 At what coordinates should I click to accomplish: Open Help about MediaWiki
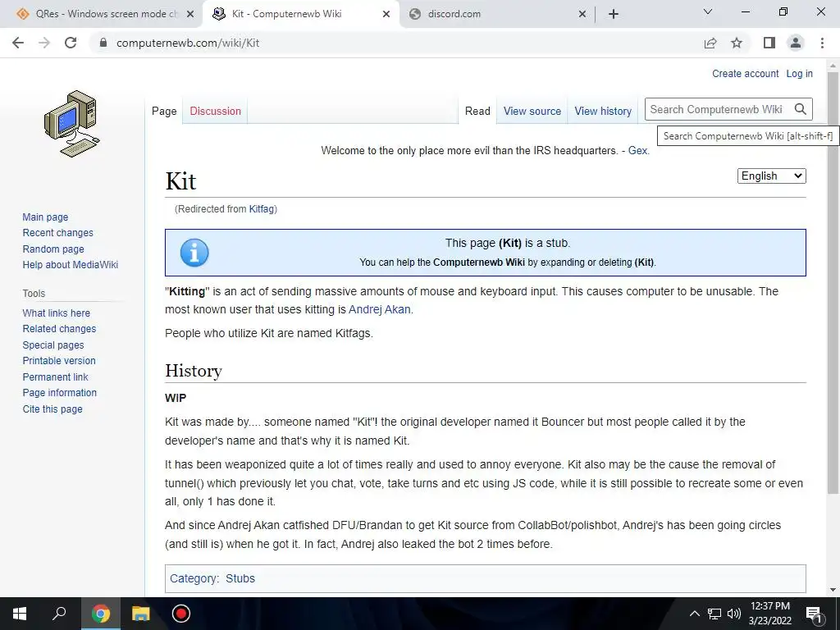(71, 265)
